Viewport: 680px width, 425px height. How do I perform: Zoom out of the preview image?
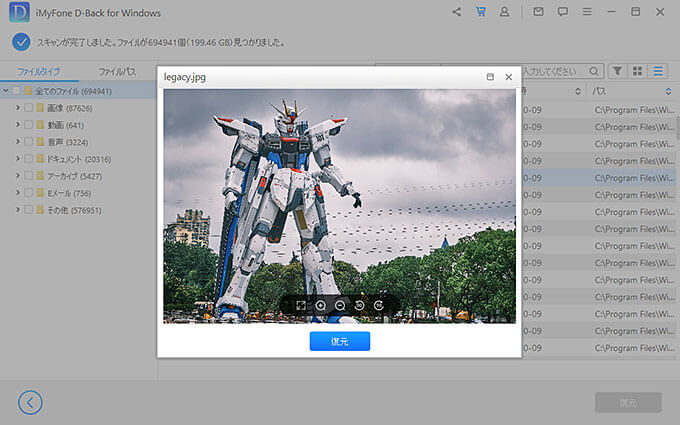[340, 305]
